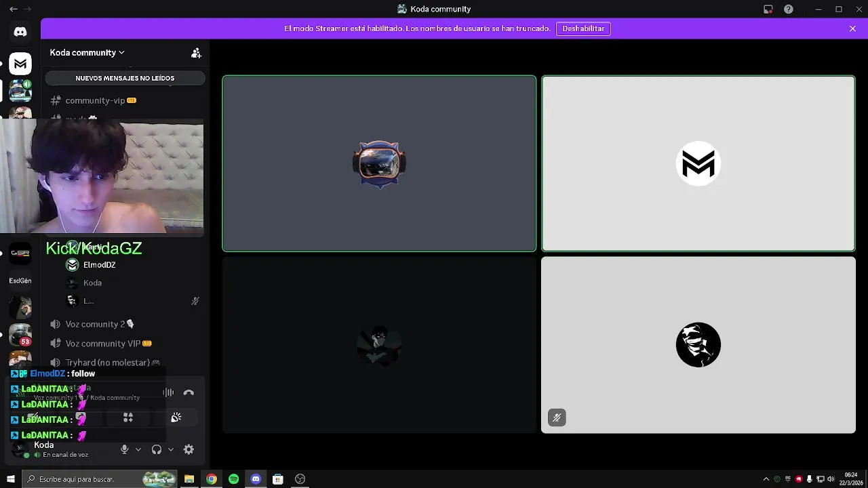Viewport: 868px width, 488px height.
Task: Focus the M logo participant tile
Action: [x=698, y=163]
